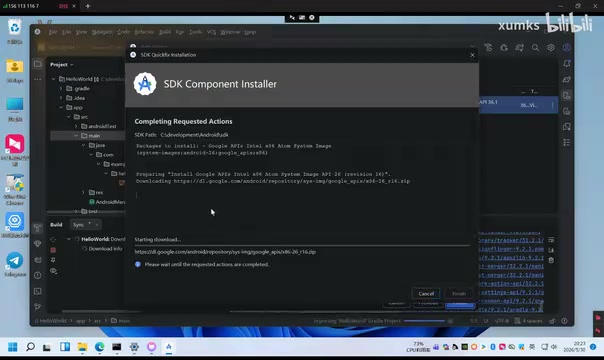Click the download URL in the dialog

pyautogui.click(x=225, y=252)
